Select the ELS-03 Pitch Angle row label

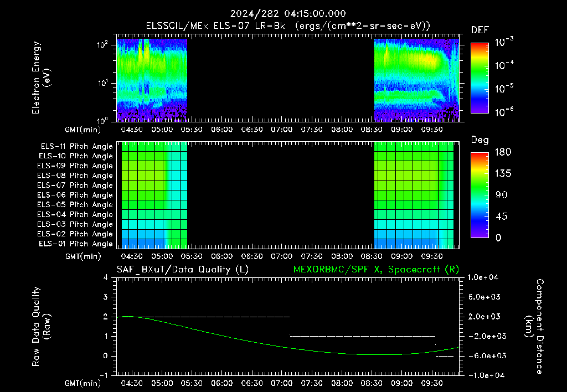coord(75,224)
